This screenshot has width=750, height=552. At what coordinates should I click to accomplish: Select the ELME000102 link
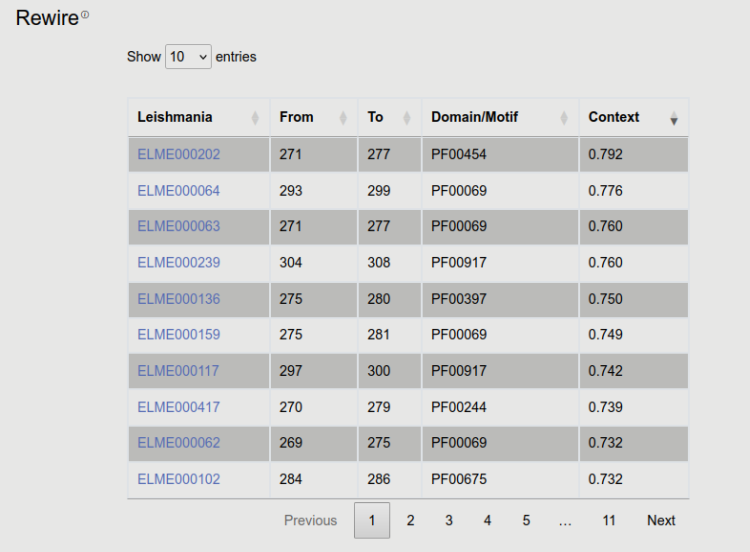(x=179, y=479)
